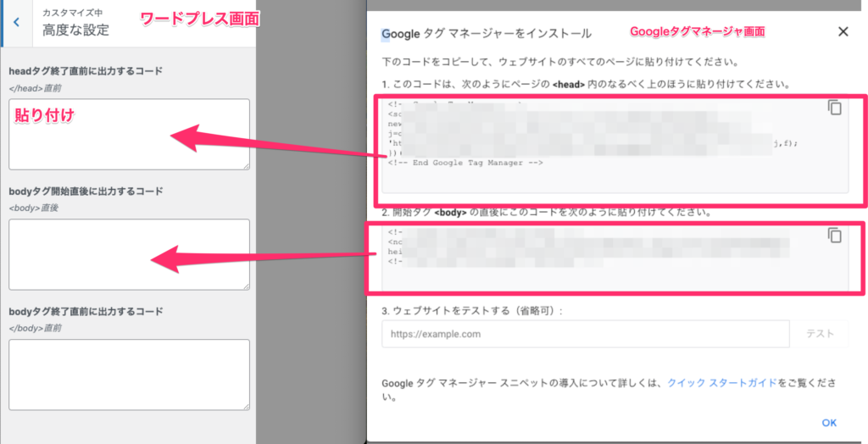
Task: Click the 高度な設定 panel title
Action: click(x=75, y=30)
